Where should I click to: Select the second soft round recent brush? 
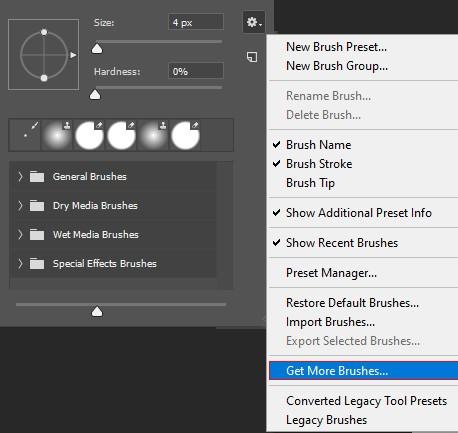[57, 135]
